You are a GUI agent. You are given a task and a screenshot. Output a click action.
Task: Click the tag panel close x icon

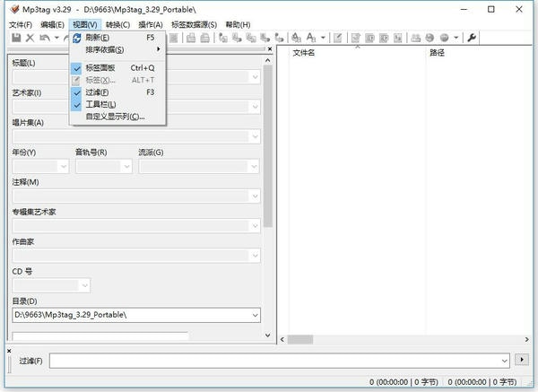pyautogui.click(x=270, y=49)
